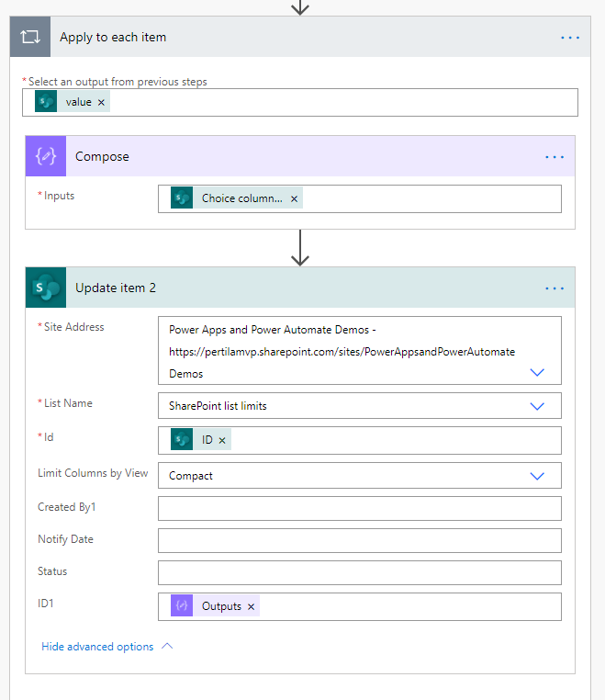Click into the Status input field
This screenshot has width=605, height=700.
click(359, 572)
